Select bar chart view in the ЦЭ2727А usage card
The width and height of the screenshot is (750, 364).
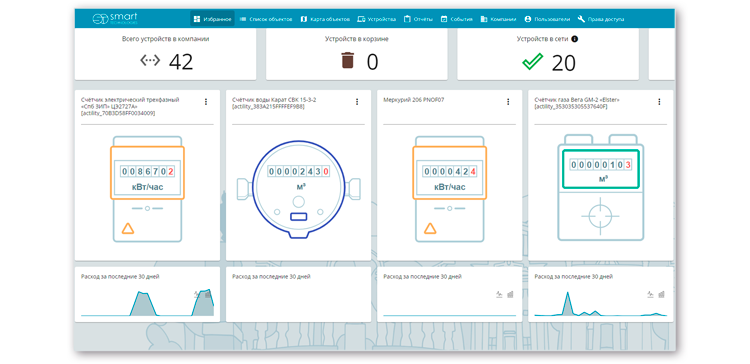pos(208,294)
